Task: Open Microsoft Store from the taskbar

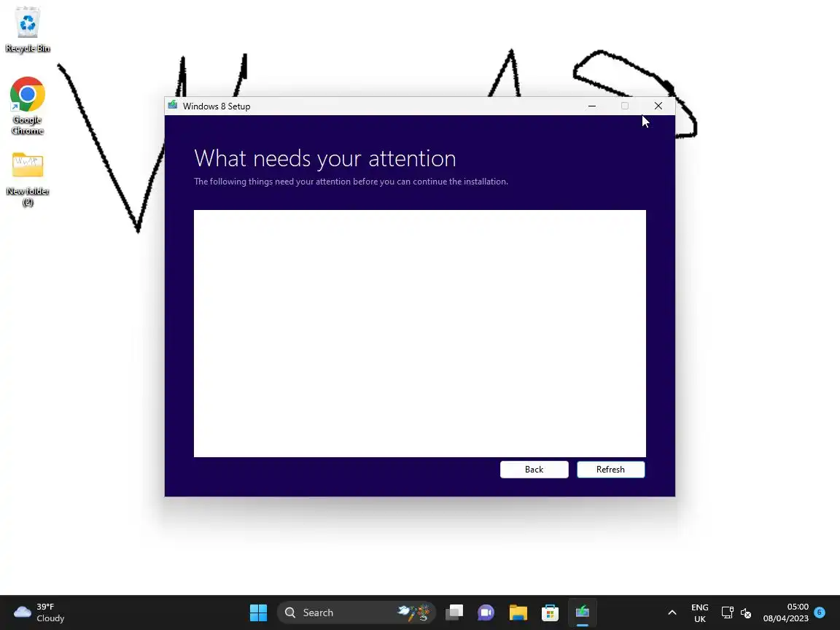Action: click(551, 612)
